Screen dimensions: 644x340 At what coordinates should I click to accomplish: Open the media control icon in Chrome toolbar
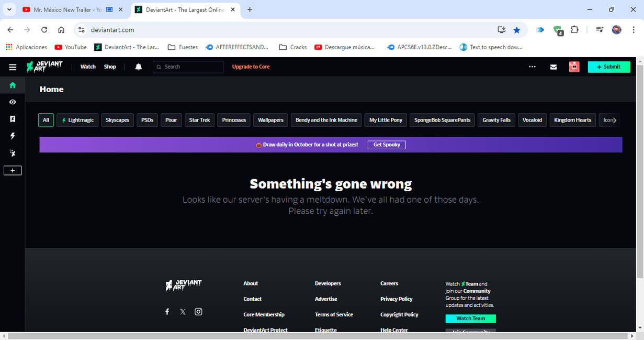pyautogui.click(x=600, y=30)
